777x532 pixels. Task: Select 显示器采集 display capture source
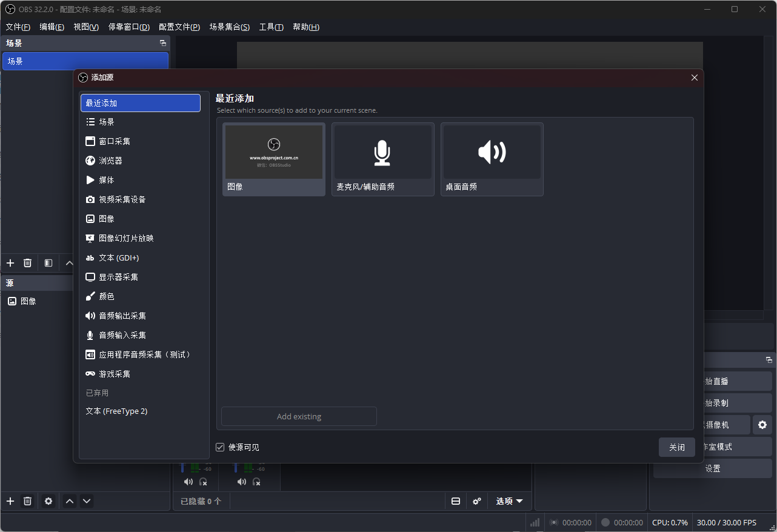tap(141, 277)
